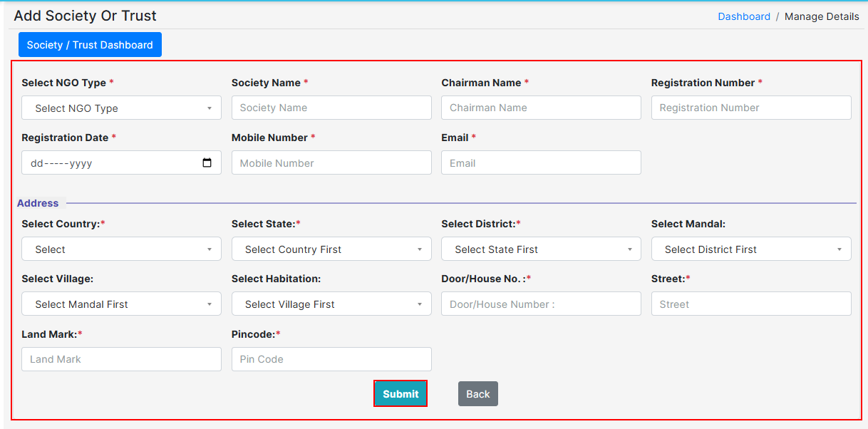Expand the Select District dropdown
The image size is (868, 429).
pos(541,249)
